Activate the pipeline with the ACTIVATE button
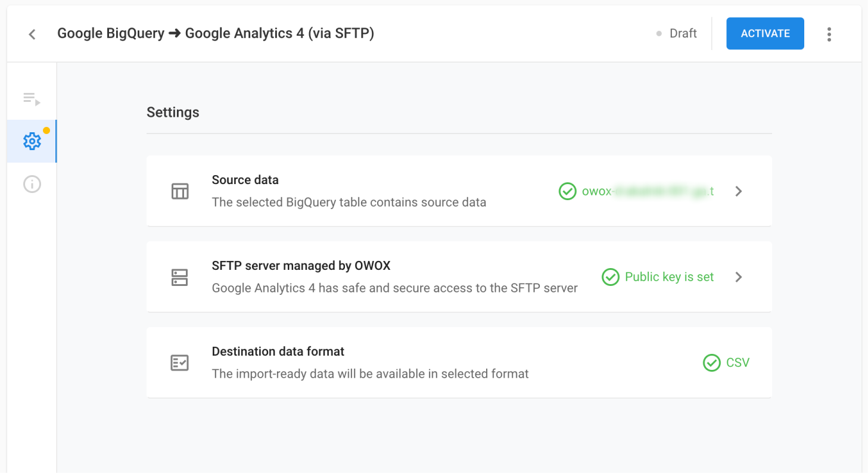The width and height of the screenshot is (868, 473). [x=765, y=33]
